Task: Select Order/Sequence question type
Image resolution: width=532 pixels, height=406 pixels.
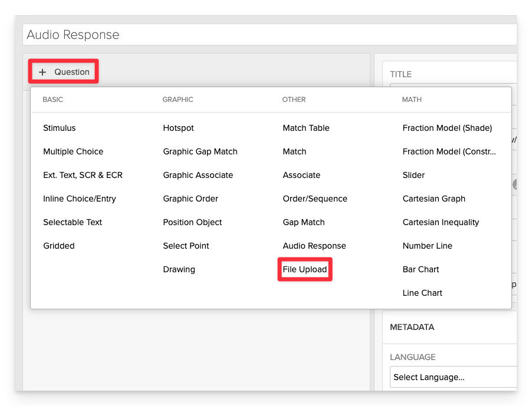Action: 315,199
